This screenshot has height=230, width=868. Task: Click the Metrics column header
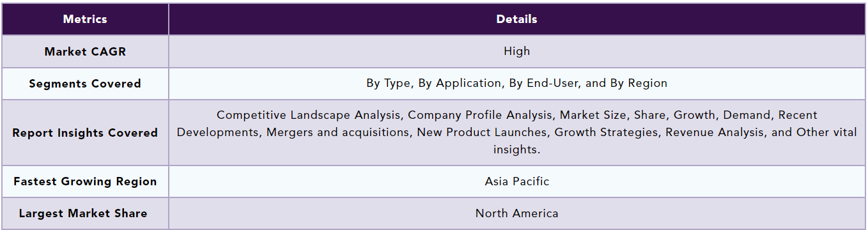(85, 19)
